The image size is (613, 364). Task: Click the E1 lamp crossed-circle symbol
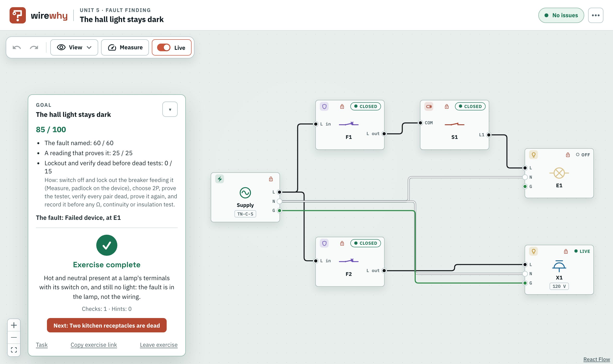(559, 173)
